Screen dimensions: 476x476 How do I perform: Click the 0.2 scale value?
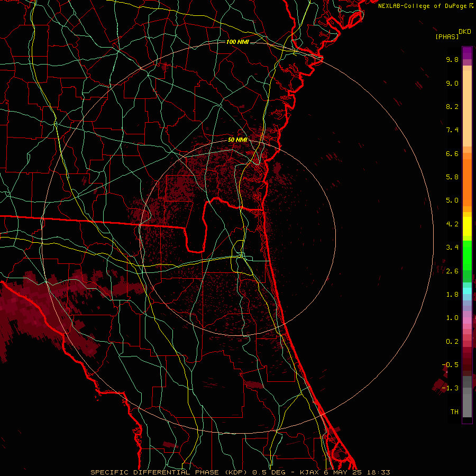pos(452,342)
